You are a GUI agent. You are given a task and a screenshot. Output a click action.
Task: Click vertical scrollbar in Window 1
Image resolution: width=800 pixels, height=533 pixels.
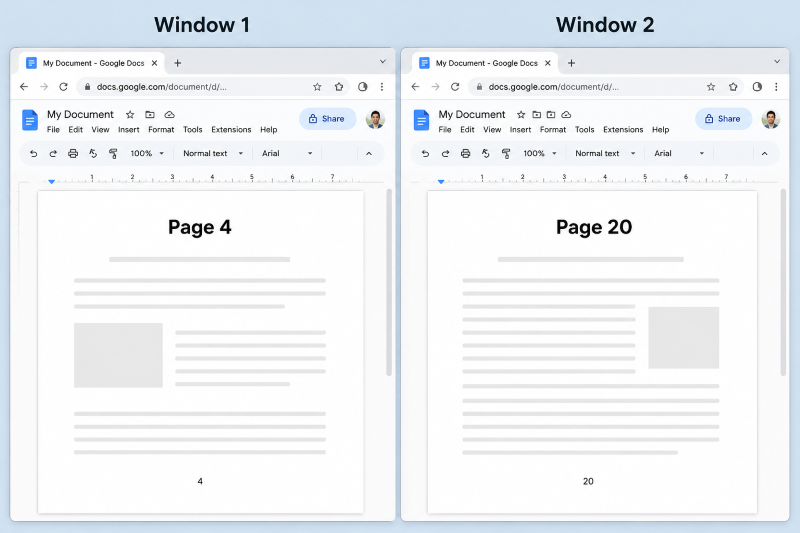click(x=389, y=282)
